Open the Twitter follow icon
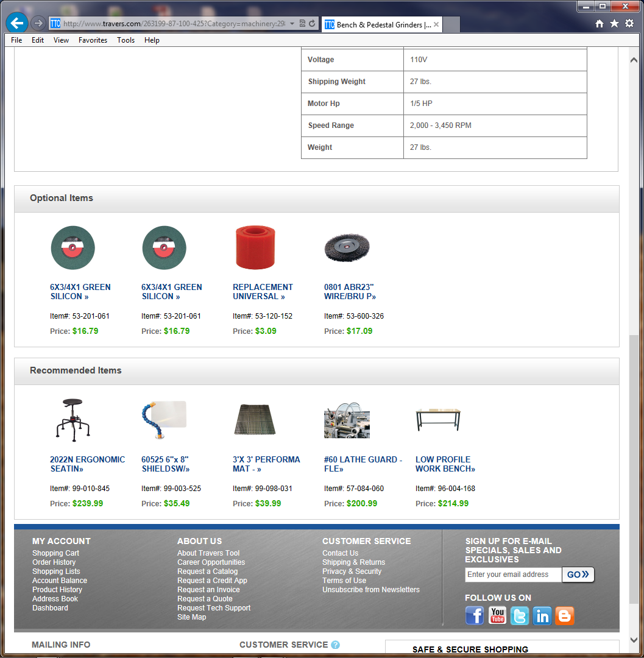The width and height of the screenshot is (644, 658). [520, 615]
